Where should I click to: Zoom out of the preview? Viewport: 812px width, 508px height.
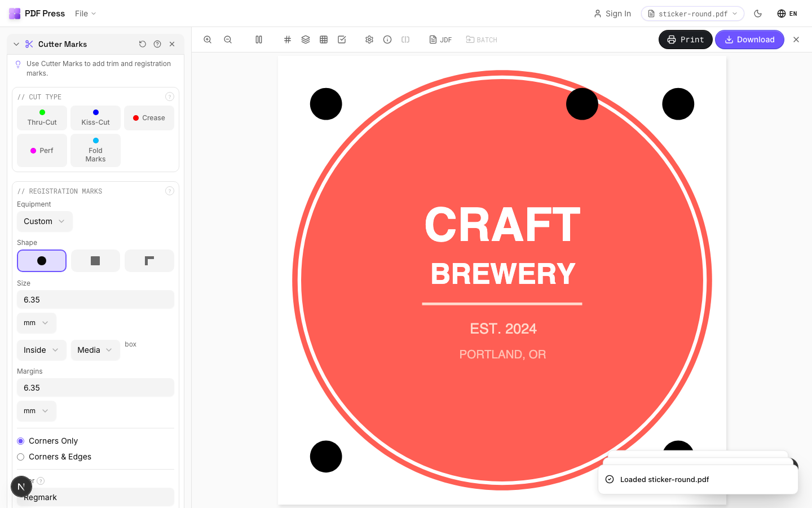(x=228, y=40)
